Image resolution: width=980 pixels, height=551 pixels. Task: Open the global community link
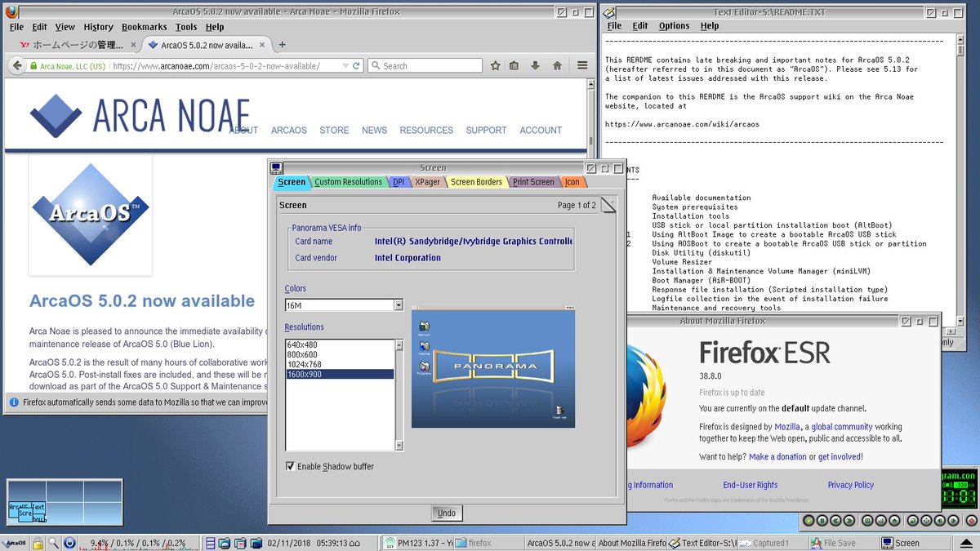842,427
